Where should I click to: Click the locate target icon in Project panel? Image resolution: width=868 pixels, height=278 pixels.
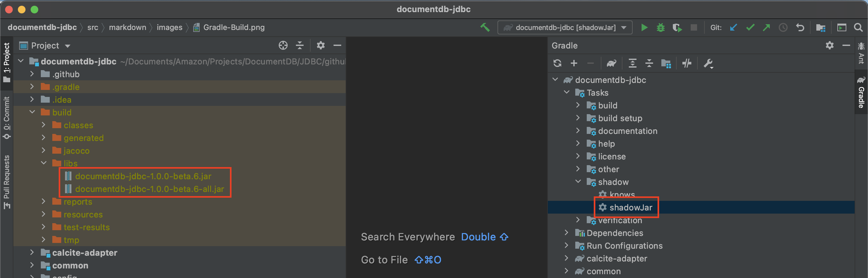click(x=283, y=45)
